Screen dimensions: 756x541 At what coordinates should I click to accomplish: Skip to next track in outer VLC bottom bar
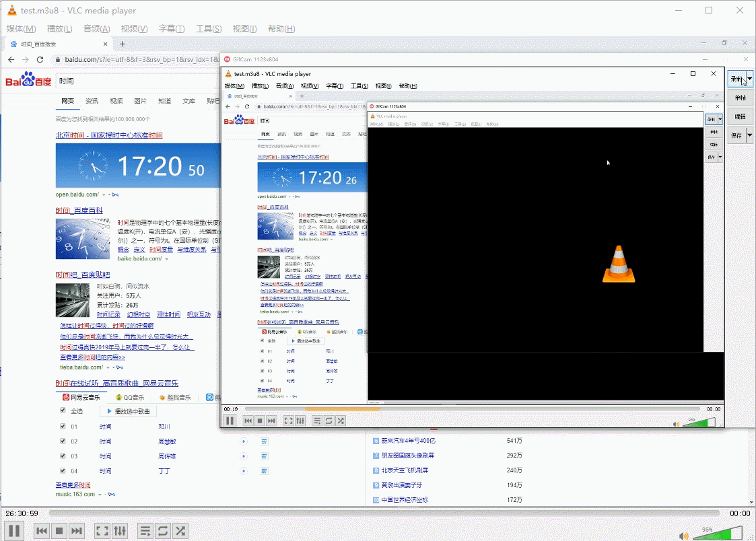(77, 531)
